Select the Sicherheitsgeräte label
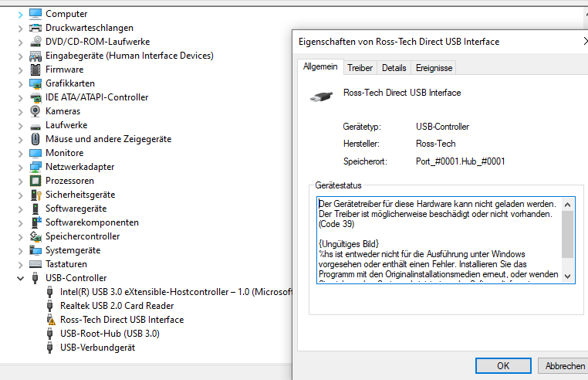 [x=80, y=195]
